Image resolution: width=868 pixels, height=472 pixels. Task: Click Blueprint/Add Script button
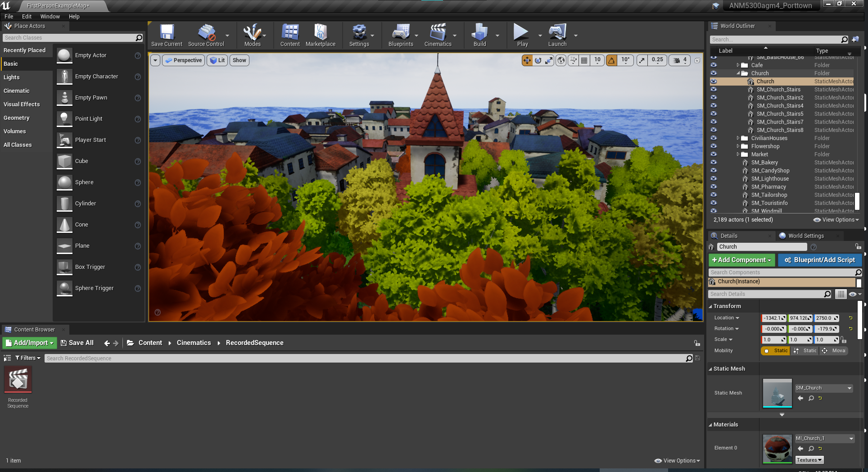[x=819, y=260]
